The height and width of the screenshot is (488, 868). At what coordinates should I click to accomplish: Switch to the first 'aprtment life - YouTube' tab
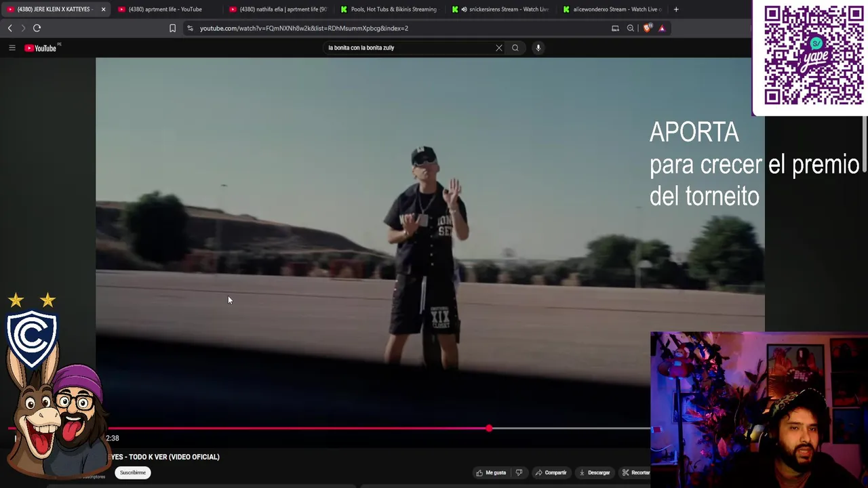(165, 9)
